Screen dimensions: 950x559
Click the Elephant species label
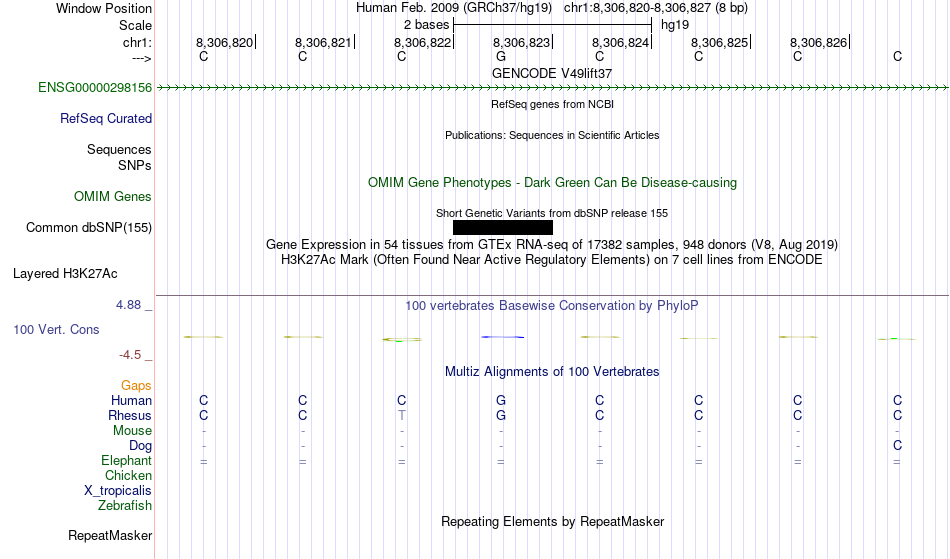127,461
